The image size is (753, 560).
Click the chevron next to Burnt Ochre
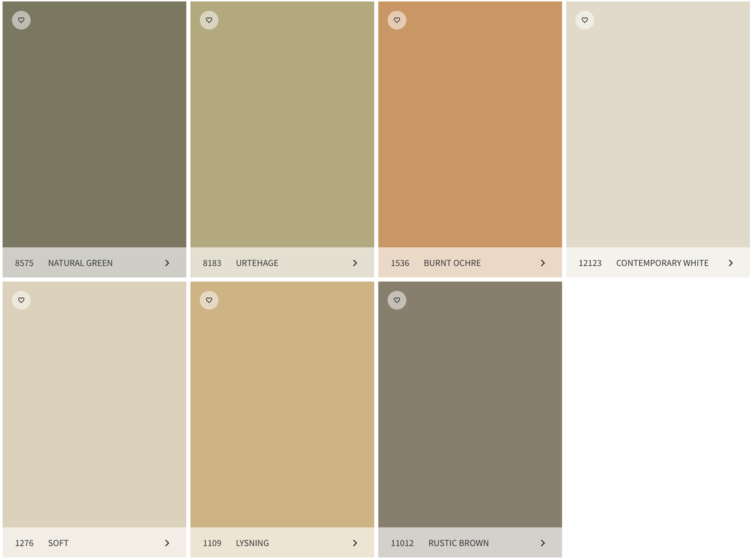543,263
